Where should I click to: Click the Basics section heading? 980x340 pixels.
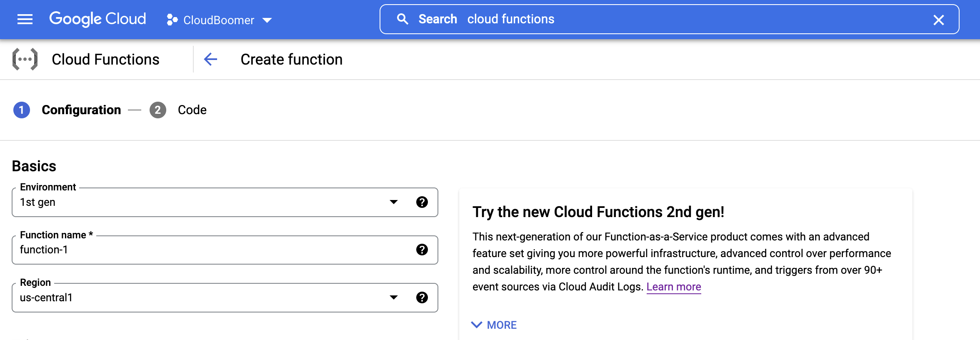tap(34, 166)
